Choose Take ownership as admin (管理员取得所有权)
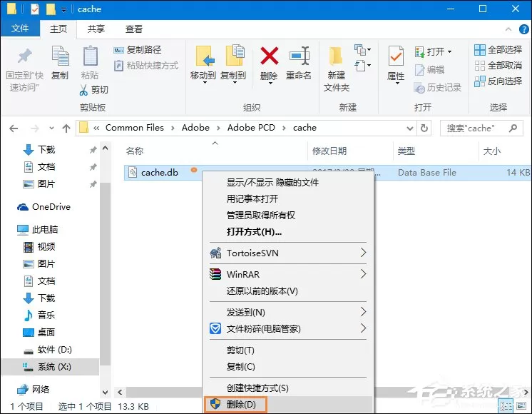Viewport: 532px width, 414px height. tap(288, 216)
